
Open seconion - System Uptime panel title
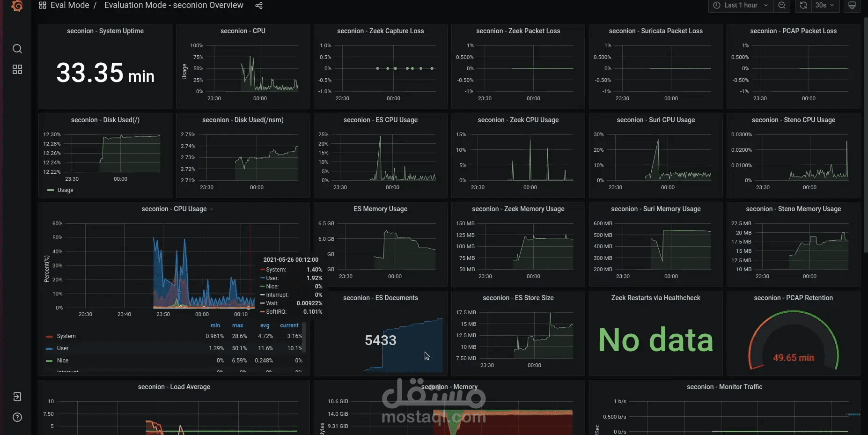105,31
